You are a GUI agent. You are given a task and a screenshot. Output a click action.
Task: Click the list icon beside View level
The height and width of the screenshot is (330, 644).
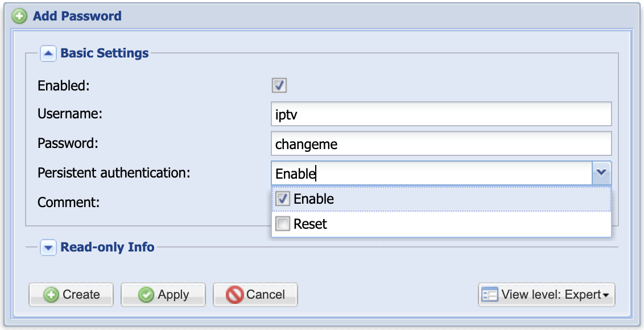(489, 295)
